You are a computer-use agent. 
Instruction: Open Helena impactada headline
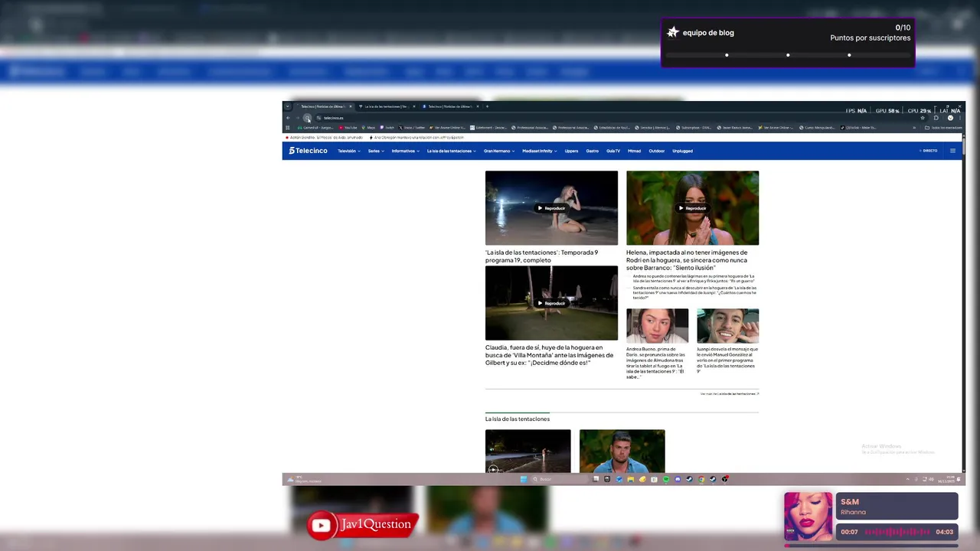[687, 260]
